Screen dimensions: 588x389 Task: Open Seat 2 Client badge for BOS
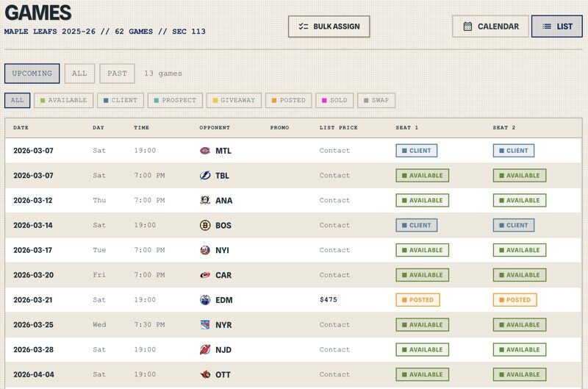pyautogui.click(x=514, y=225)
